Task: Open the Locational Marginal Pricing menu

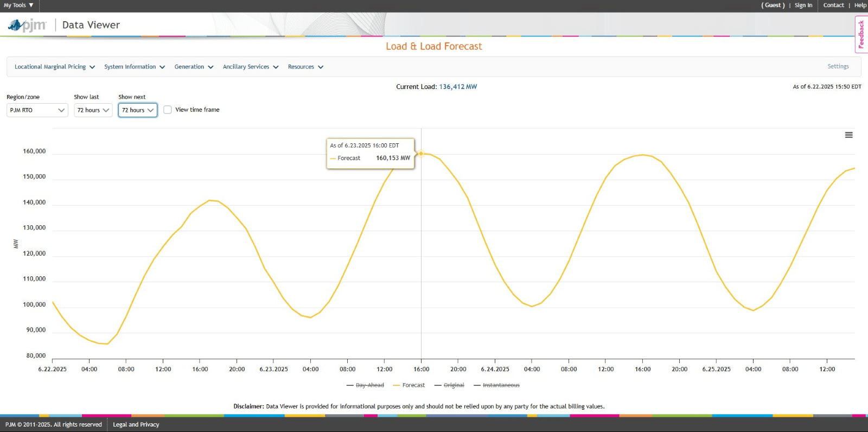Action: pos(55,67)
